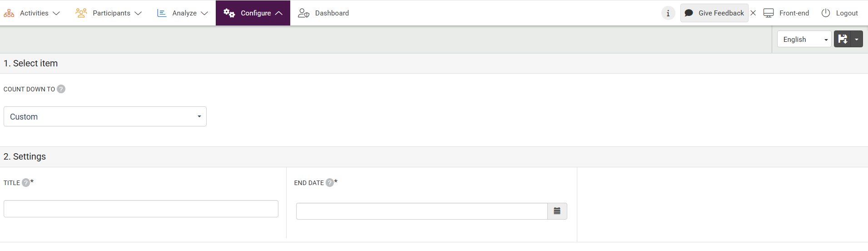Expand the save options caret

click(857, 39)
